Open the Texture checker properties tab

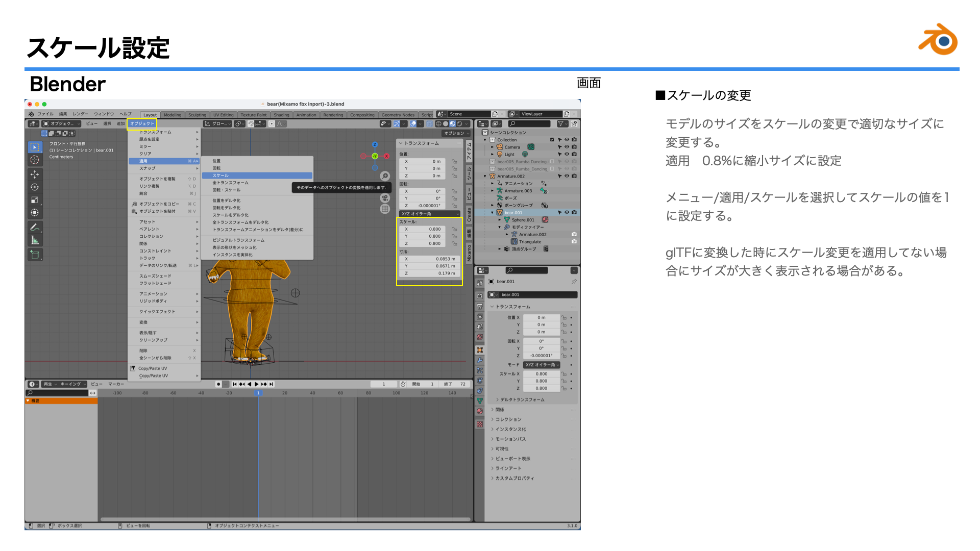pyautogui.click(x=480, y=424)
